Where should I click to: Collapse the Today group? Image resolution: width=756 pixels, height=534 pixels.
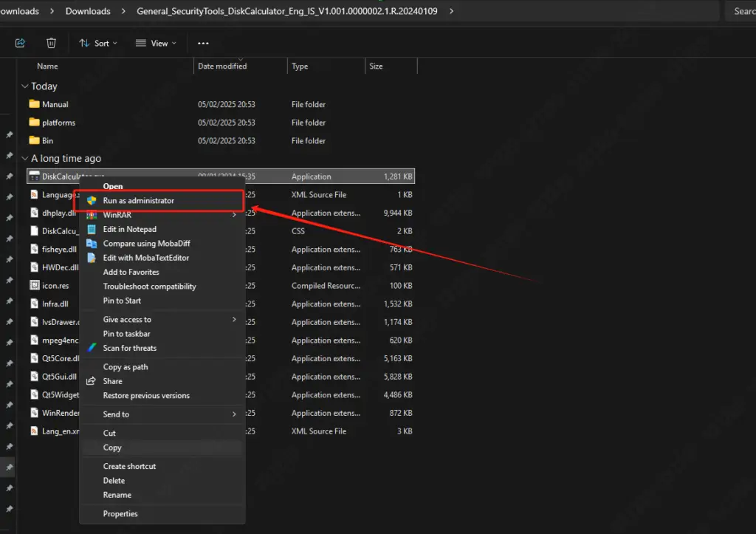[x=24, y=86]
